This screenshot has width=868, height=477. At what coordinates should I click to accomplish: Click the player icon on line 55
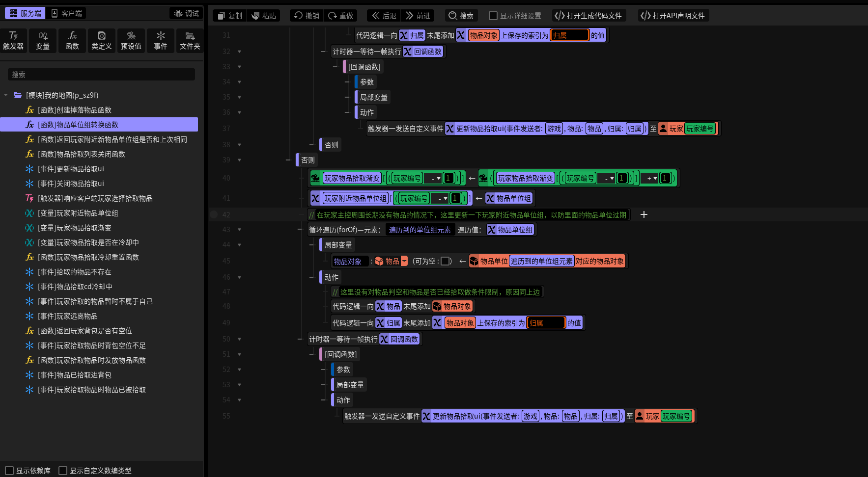click(x=640, y=416)
